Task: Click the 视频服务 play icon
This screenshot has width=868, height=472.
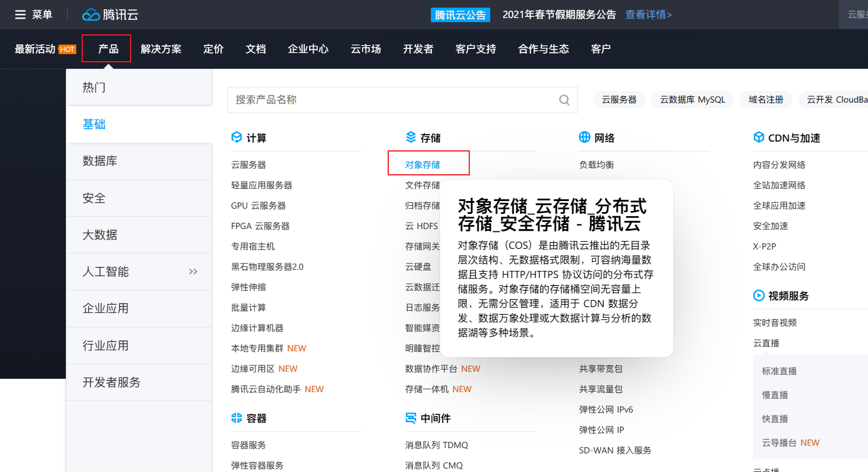Action: tap(758, 295)
